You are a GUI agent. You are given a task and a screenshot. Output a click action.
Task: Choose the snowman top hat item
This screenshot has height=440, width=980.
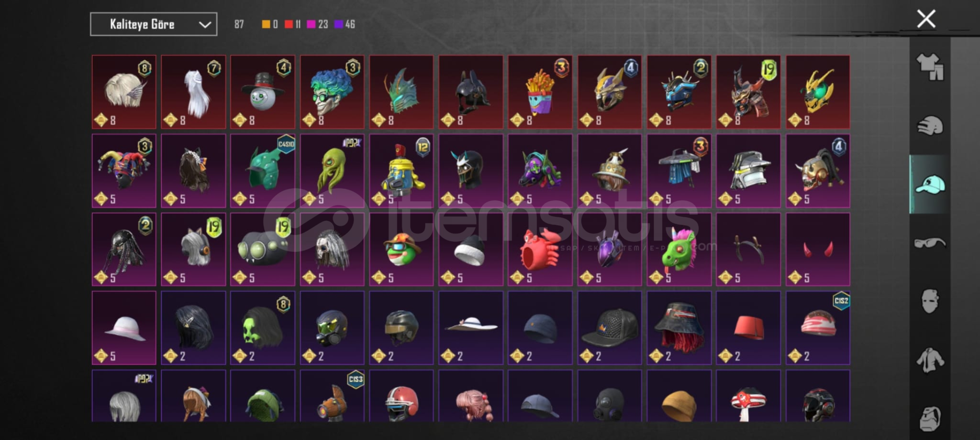263,92
